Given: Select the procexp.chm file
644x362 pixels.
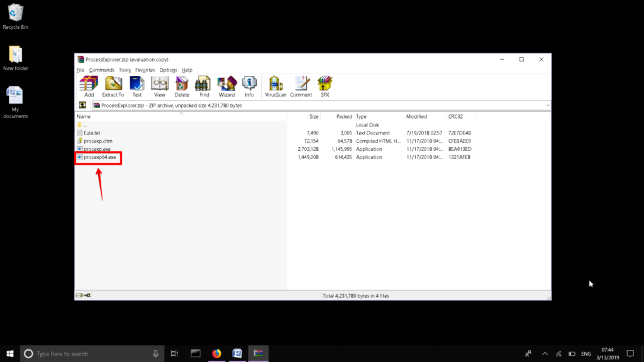Looking at the screenshot, I should click(97, 141).
